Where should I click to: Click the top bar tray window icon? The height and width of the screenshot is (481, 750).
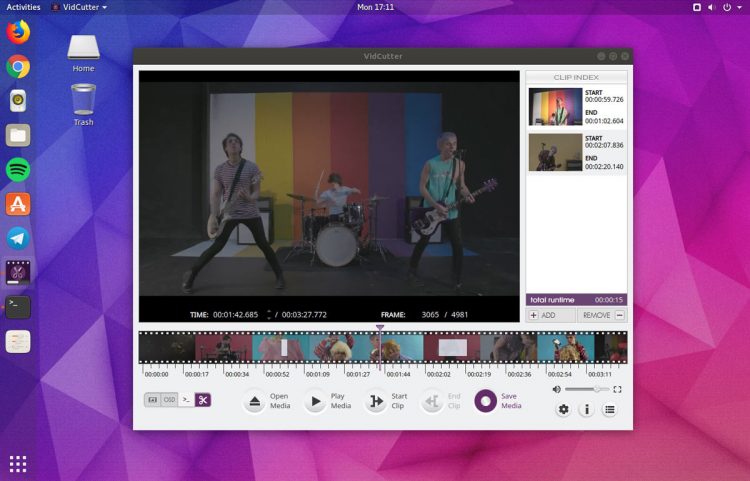(697, 7)
